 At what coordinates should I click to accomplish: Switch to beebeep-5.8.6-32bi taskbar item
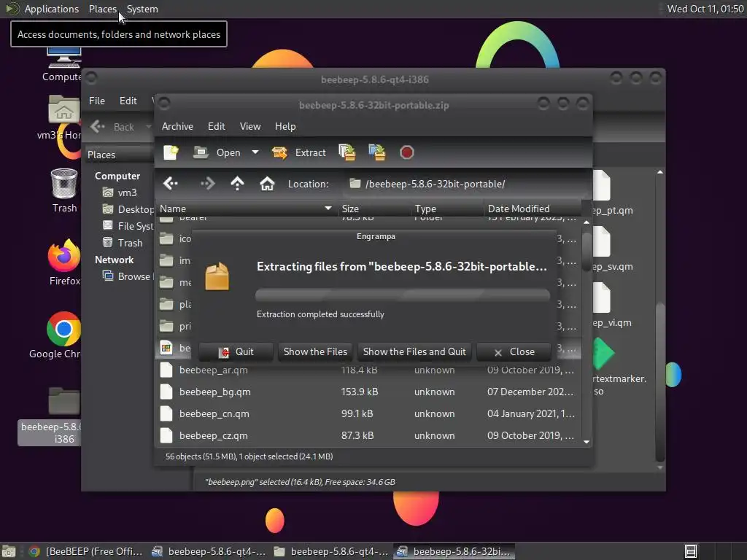[454, 551]
